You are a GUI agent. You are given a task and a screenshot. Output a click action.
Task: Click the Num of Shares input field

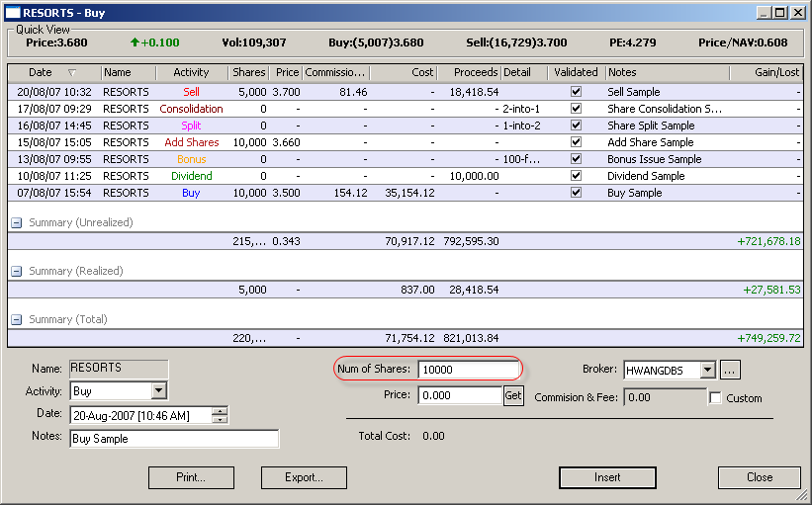point(468,370)
